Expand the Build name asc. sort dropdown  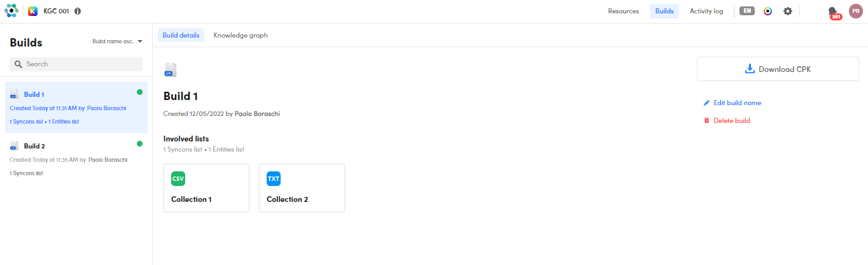[117, 41]
